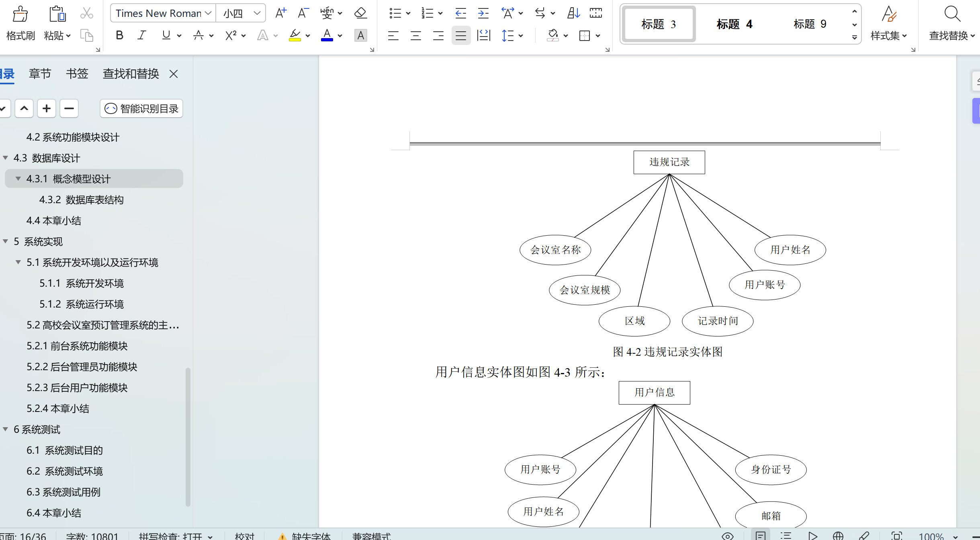This screenshot has width=980, height=540.
Task: Switch to the 章节 tab in sidebar
Action: pyautogui.click(x=39, y=73)
